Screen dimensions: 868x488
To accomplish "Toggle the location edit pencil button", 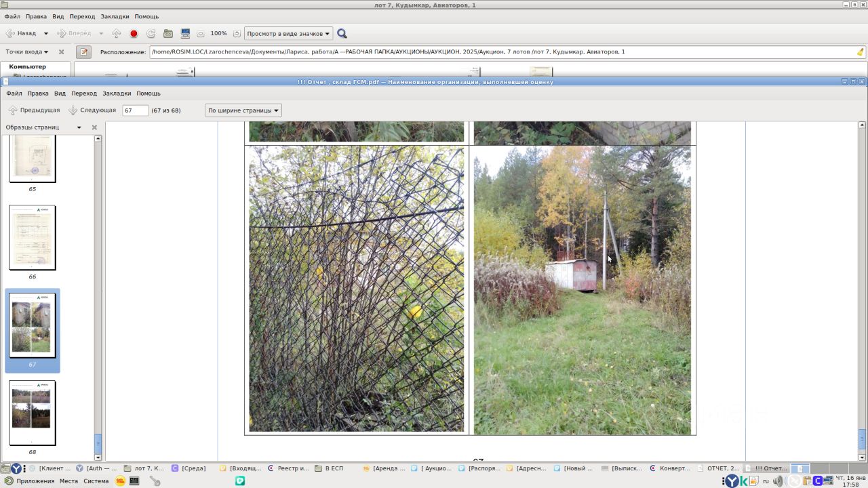I will tap(83, 52).
